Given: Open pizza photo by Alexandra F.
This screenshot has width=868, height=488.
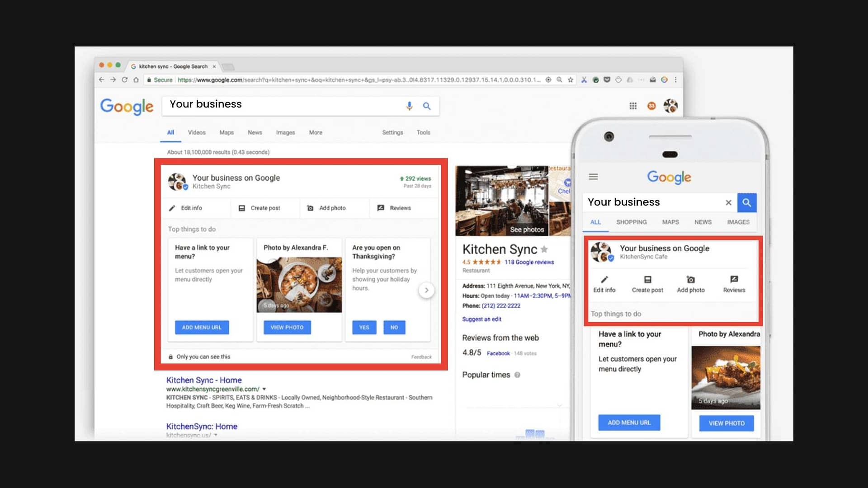Looking at the screenshot, I should pos(299,285).
